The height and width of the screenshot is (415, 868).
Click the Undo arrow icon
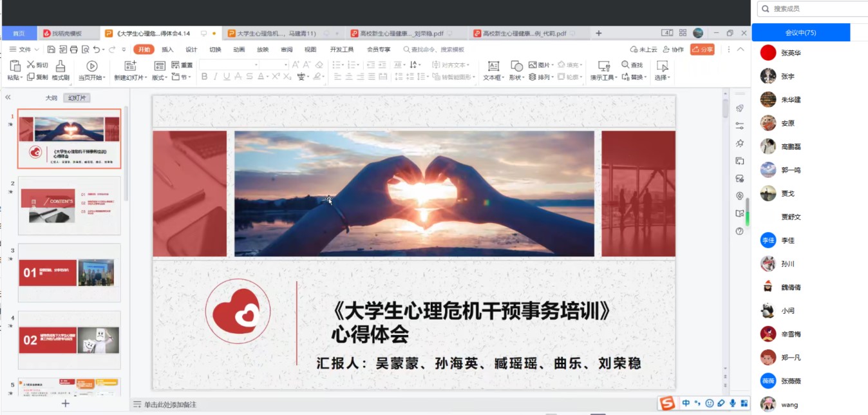pyautogui.click(x=96, y=50)
